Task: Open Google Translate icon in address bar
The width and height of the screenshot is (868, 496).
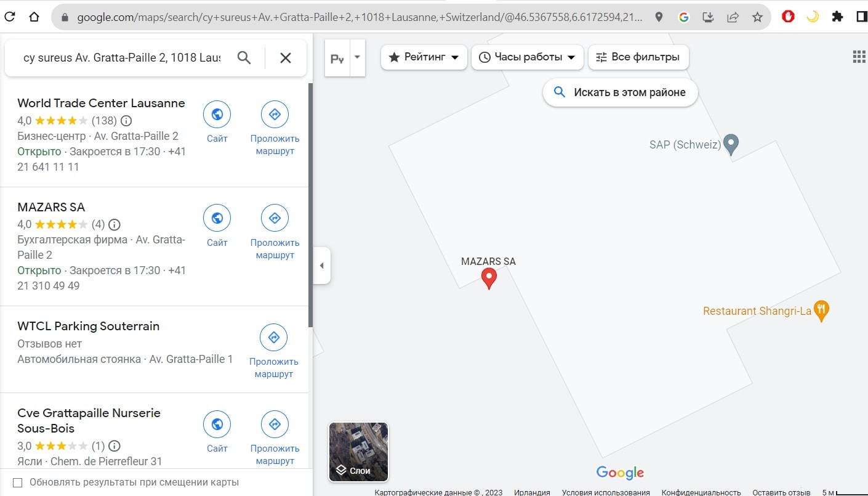Action: pyautogui.click(x=683, y=17)
